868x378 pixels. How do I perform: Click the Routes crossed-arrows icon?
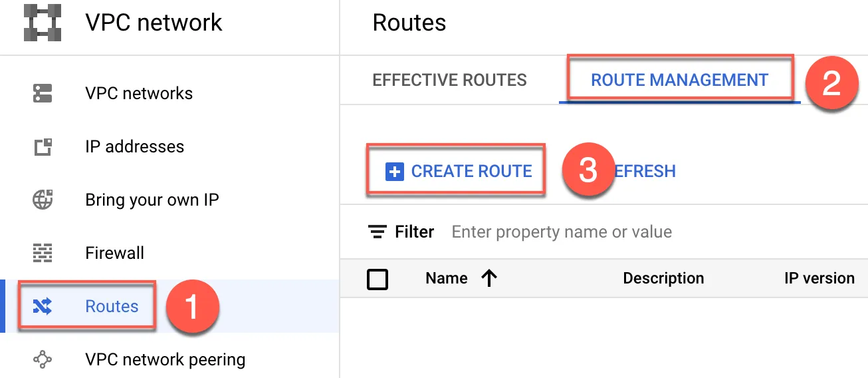pos(43,306)
